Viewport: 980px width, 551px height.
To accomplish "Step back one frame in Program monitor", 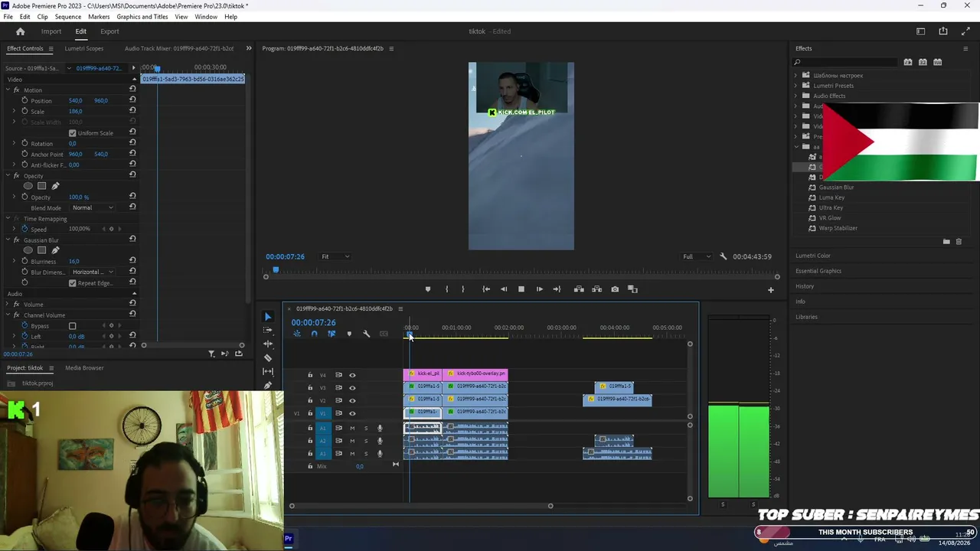I will pyautogui.click(x=503, y=289).
